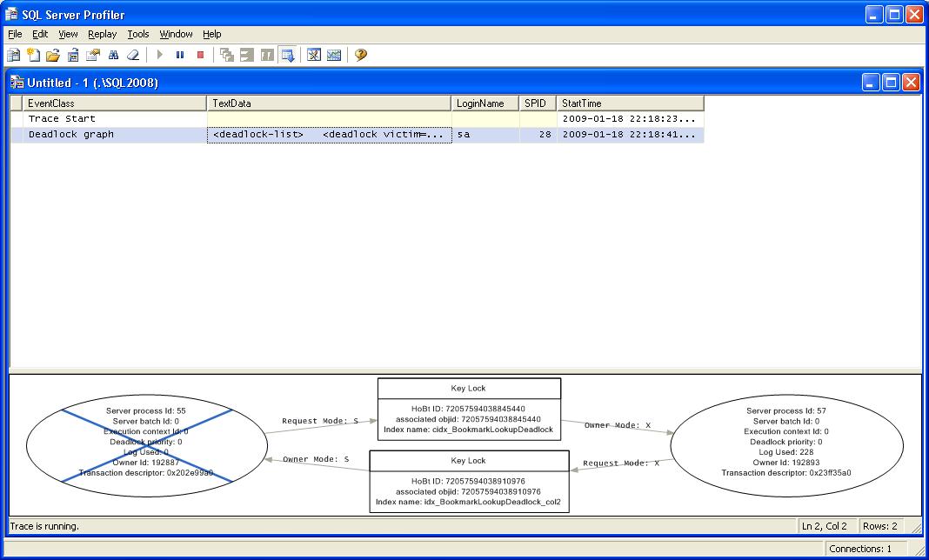Minimize the Untitled - 1 trace window
Image resolution: width=929 pixels, height=560 pixels.
871,83
